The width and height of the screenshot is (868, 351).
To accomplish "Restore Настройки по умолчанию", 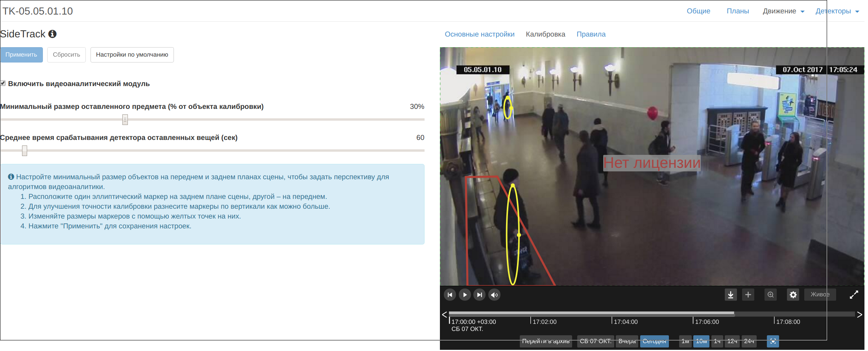I will 132,55.
